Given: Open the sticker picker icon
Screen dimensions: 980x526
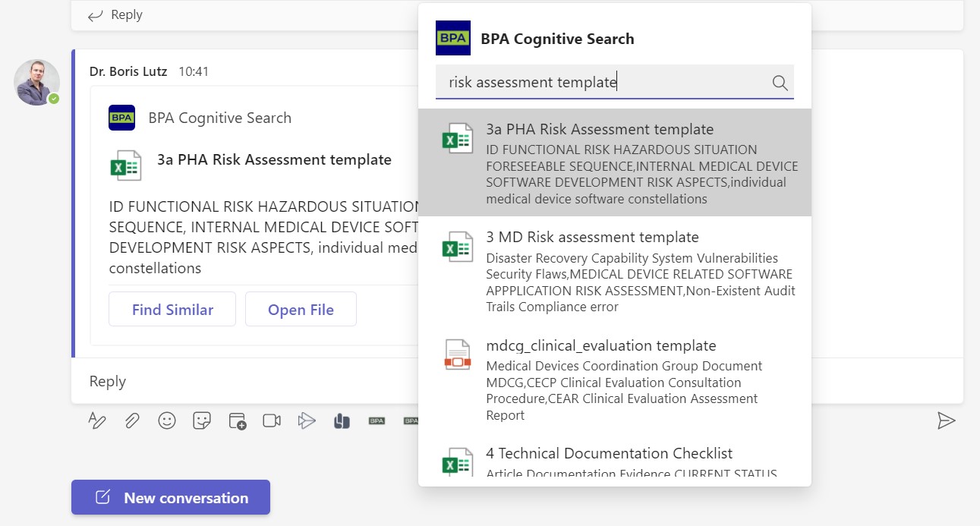Looking at the screenshot, I should (x=202, y=420).
